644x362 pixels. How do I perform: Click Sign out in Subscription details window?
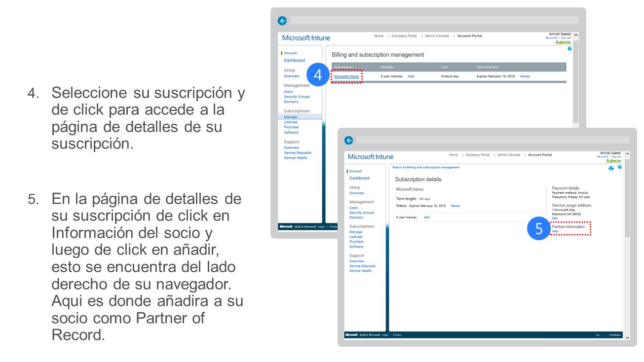click(616, 157)
